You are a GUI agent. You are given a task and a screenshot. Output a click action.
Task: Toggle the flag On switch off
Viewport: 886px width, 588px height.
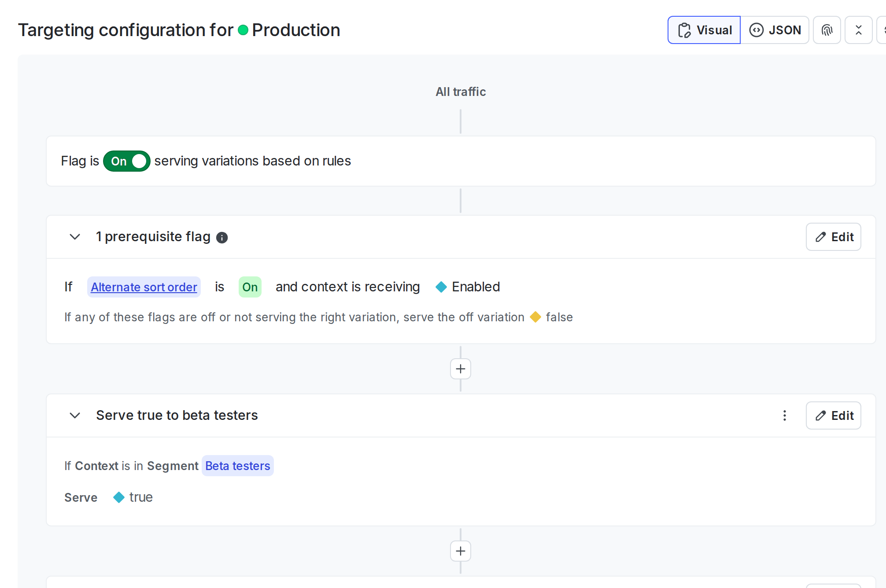(127, 161)
